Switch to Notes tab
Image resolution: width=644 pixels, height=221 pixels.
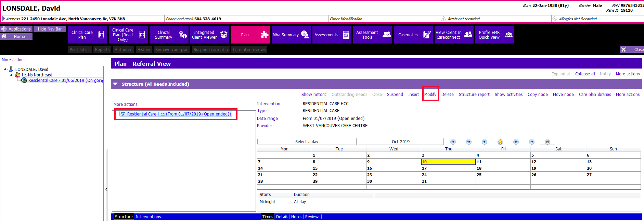pos(297,217)
